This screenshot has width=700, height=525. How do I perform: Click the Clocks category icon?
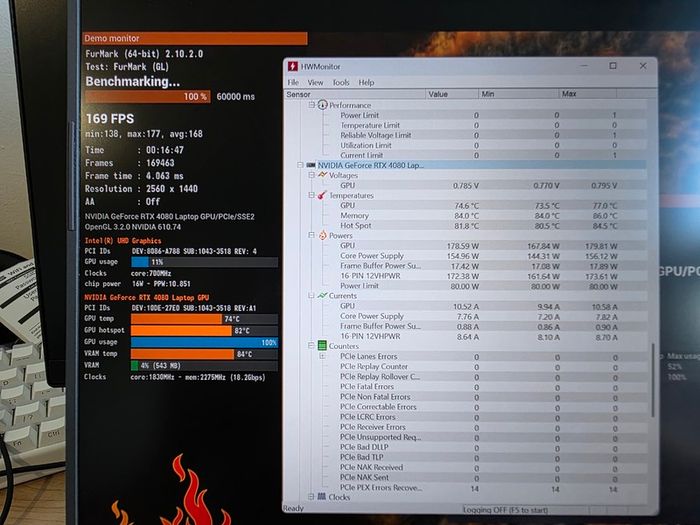[321, 496]
